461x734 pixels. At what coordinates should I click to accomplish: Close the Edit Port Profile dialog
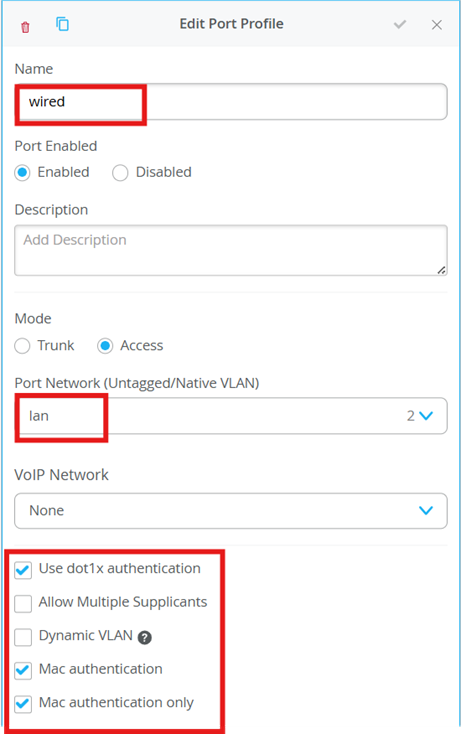(437, 25)
